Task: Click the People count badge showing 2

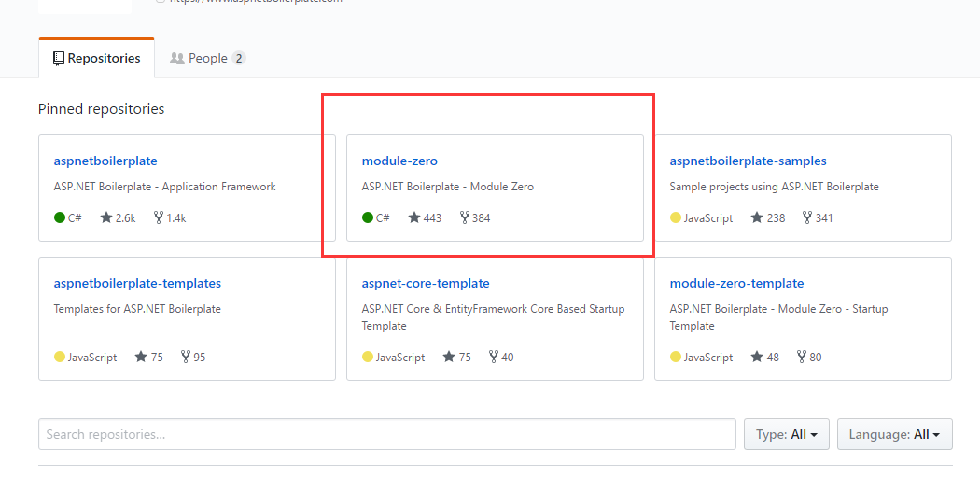Action: coord(239,58)
